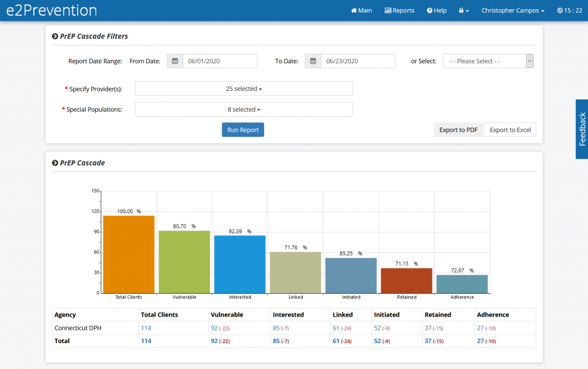This screenshot has width=588, height=369.
Task: Click the From Date calendar icon
Action: 175,61
